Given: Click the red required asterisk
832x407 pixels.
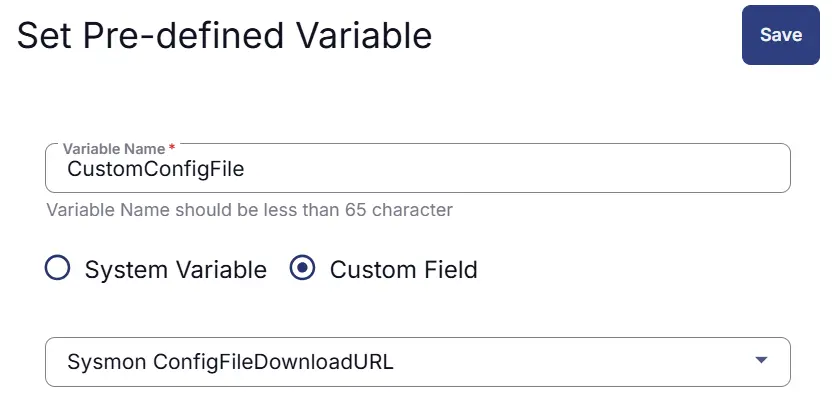Looking at the screenshot, I should [x=172, y=148].
